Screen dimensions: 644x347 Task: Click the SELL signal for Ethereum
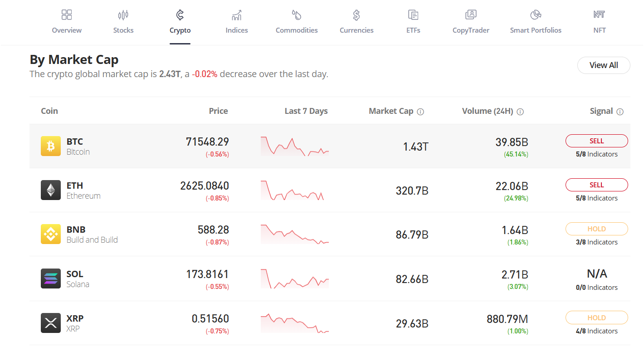tap(597, 185)
